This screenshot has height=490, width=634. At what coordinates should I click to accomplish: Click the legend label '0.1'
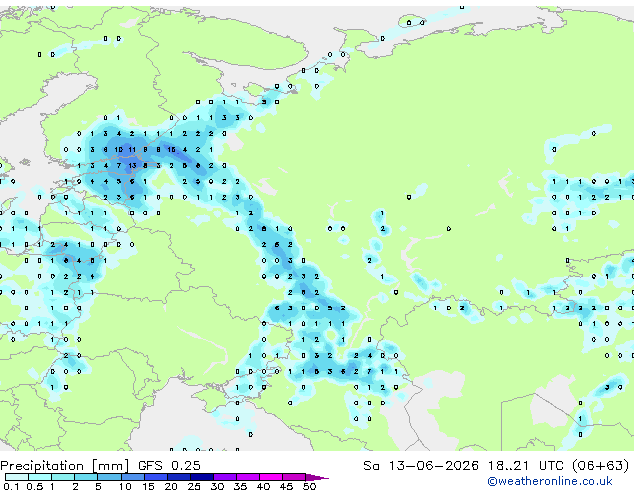coord(11,486)
